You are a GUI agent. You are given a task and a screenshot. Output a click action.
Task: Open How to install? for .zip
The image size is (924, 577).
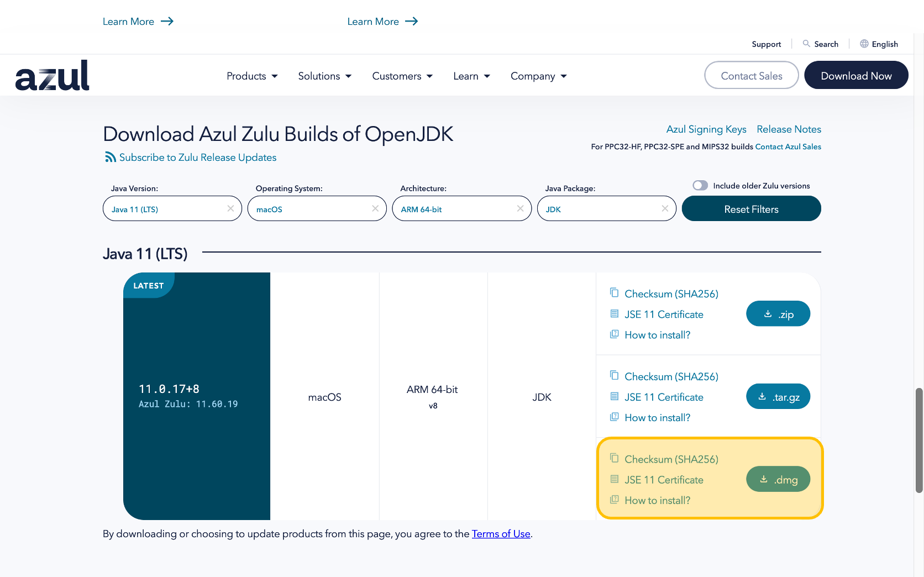[657, 335]
